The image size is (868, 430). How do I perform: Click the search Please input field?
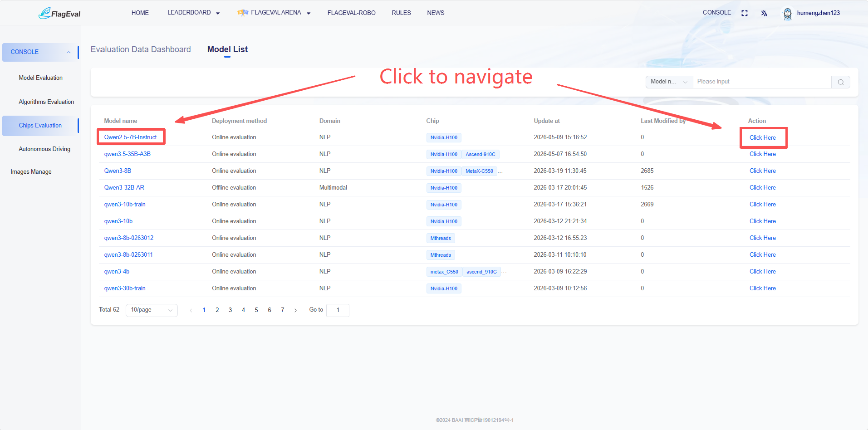tap(762, 82)
